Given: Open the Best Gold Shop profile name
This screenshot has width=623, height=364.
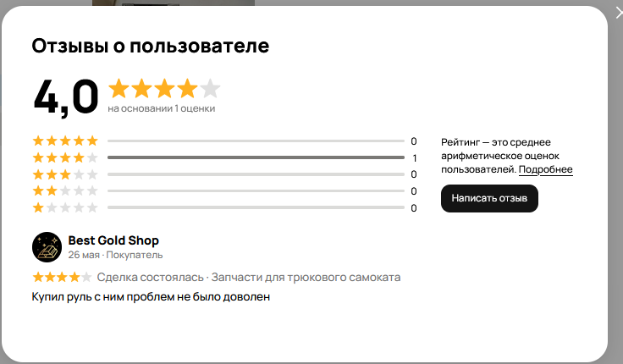Looking at the screenshot, I should [x=113, y=240].
